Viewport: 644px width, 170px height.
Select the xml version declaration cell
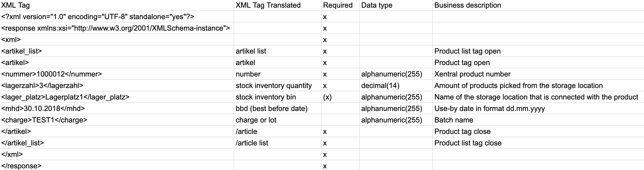[98, 17]
